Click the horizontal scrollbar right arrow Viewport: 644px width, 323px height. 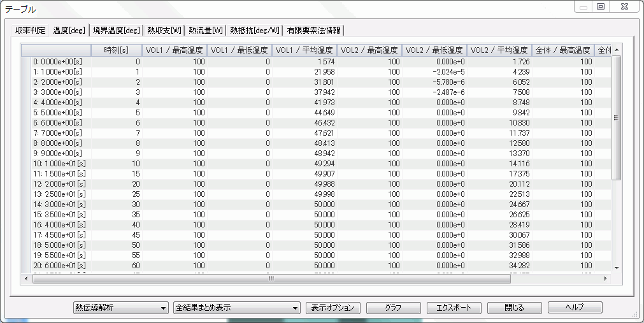pos(605,278)
